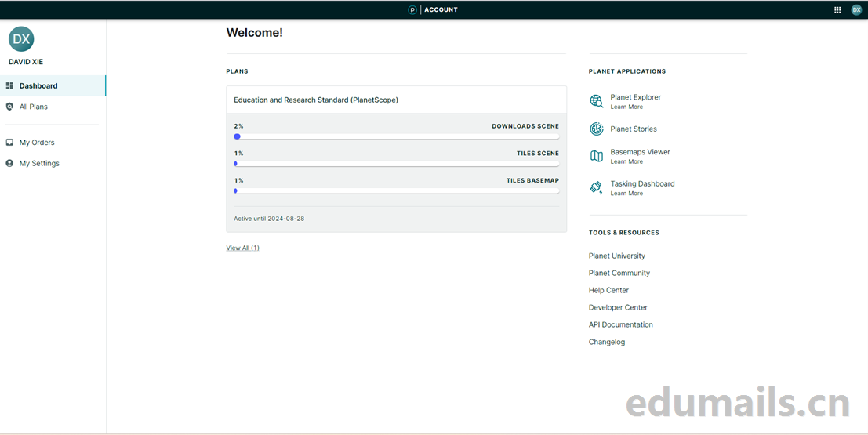868x435 pixels.
Task: Click the View All (1) link
Action: click(242, 248)
